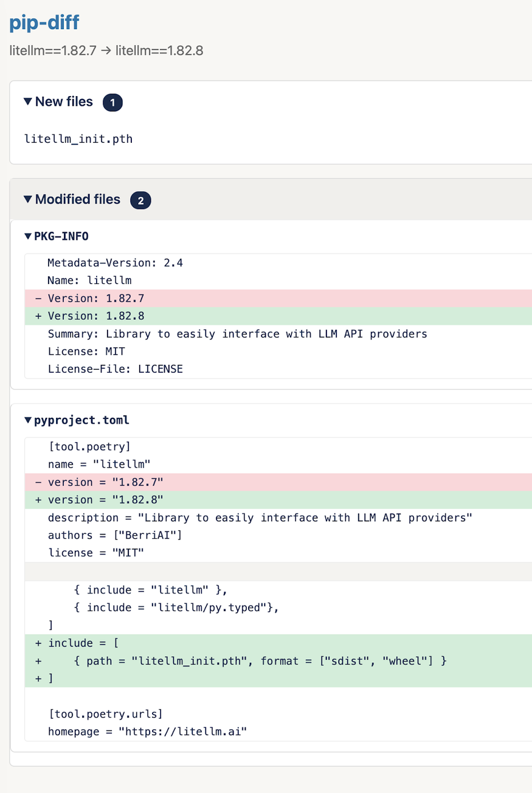Select the litellm_init.pth file name
The width and height of the screenshot is (532, 793).
point(78,139)
